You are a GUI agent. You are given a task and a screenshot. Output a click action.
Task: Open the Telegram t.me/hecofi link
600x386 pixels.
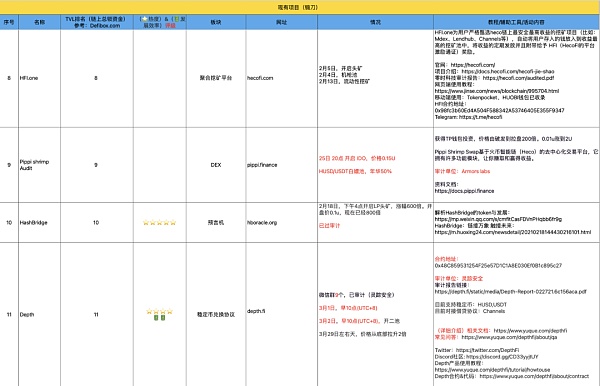(x=481, y=117)
